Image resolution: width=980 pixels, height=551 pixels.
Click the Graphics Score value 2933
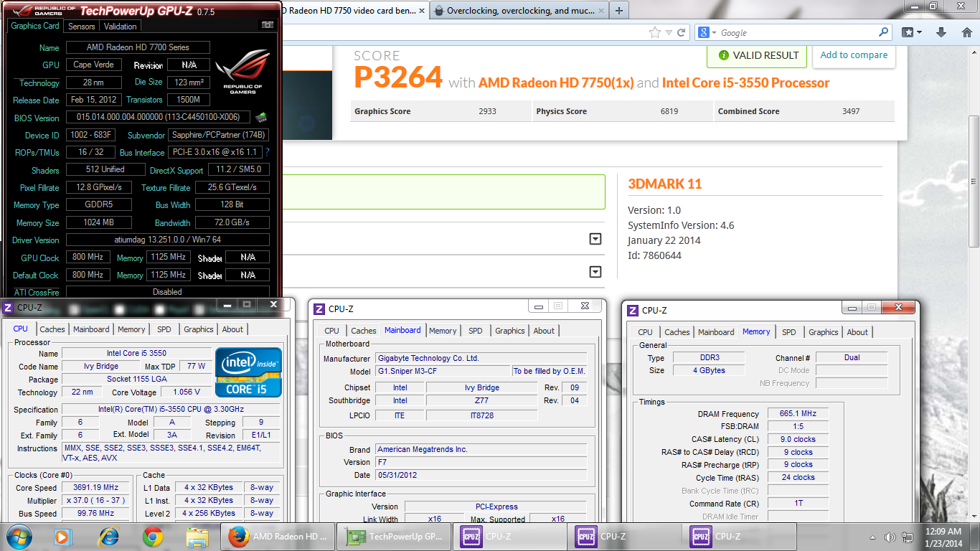(x=487, y=111)
